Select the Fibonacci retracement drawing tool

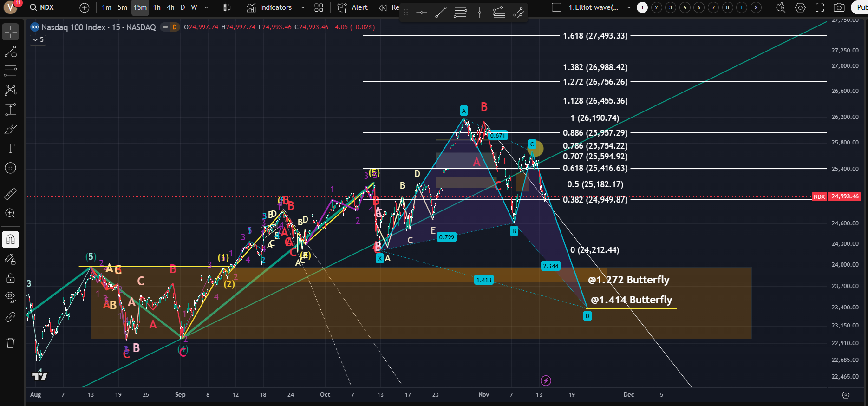tap(10, 71)
